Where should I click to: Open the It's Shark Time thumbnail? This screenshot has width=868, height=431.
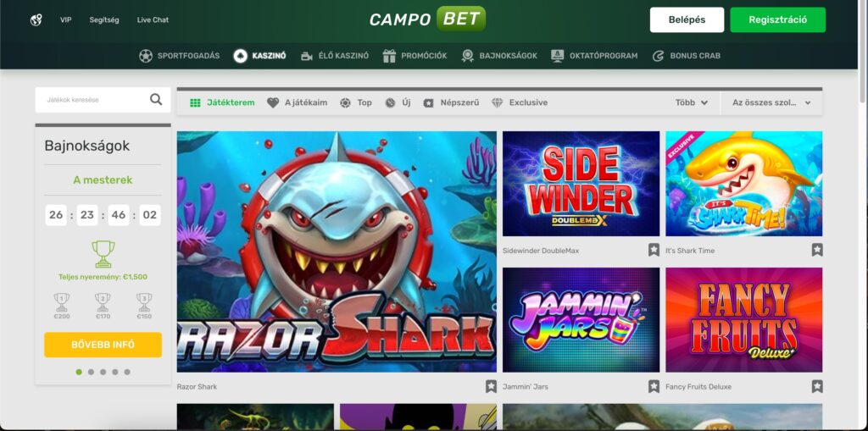click(744, 184)
